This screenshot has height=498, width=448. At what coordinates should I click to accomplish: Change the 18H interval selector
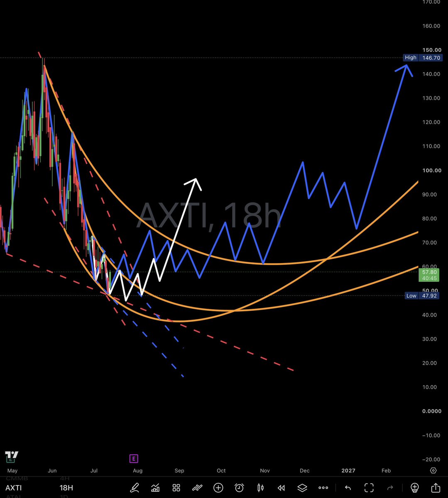click(x=66, y=488)
